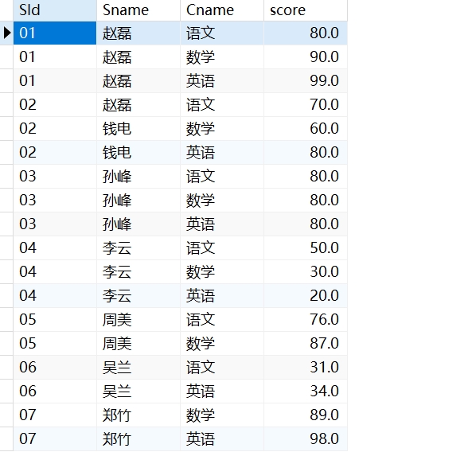Select the score cell showing 50.0

306,248
